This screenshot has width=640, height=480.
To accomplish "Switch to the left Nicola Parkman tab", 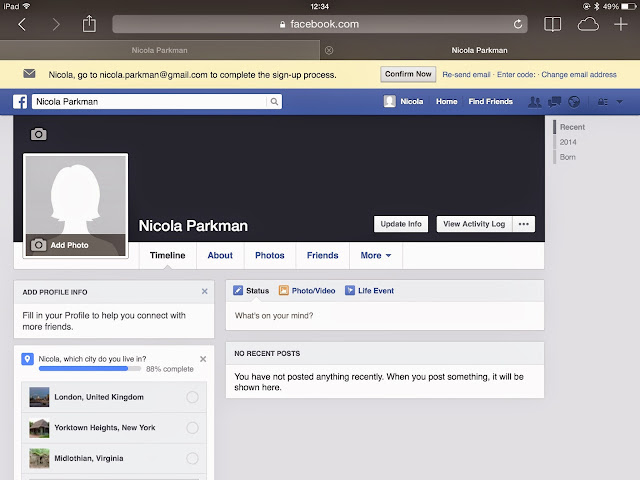I will (x=160, y=50).
